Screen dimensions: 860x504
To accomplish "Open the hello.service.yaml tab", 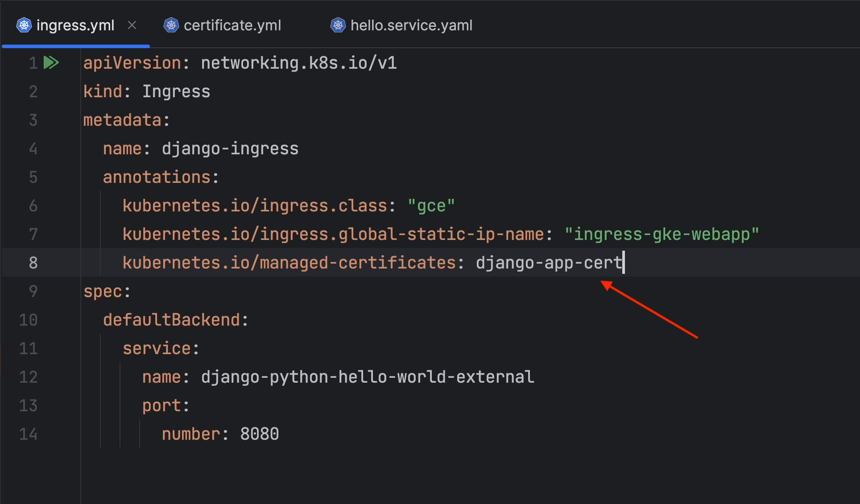I will click(x=411, y=25).
